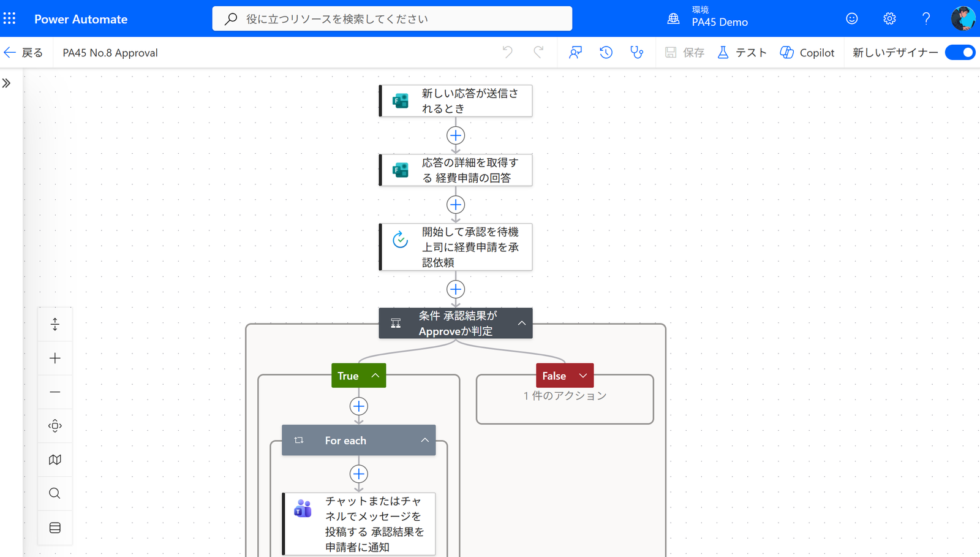
Task: Click the Power Automate title link
Action: pos(81,19)
